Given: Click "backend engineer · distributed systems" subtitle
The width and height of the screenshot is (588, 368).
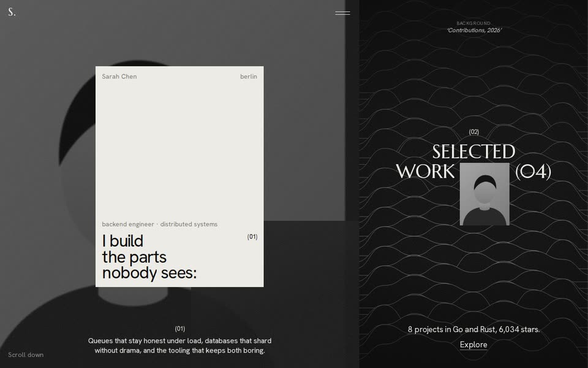Looking at the screenshot, I should [x=160, y=224].
